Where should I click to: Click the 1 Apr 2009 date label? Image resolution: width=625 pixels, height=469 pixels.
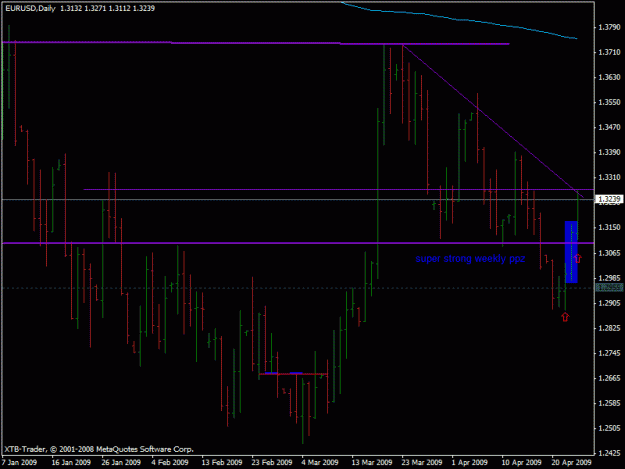tap(470, 463)
